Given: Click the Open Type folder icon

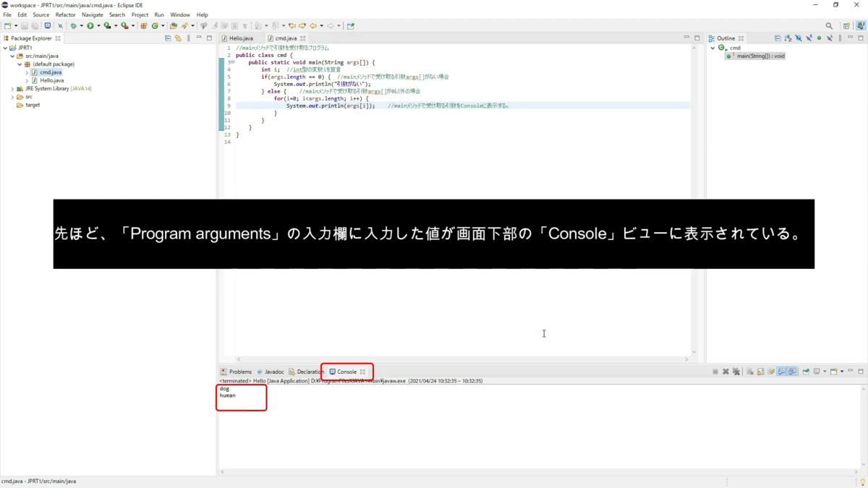Looking at the screenshot, I should pyautogui.click(x=173, y=26).
